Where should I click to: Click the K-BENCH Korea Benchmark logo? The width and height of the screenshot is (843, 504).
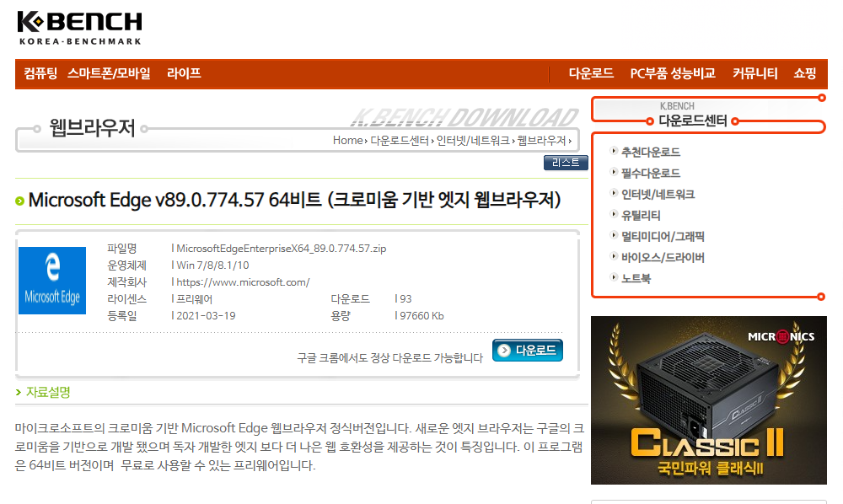[79, 28]
